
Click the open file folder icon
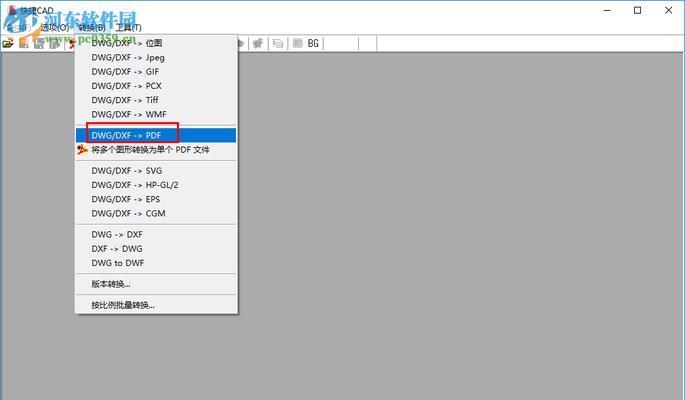coord(8,43)
